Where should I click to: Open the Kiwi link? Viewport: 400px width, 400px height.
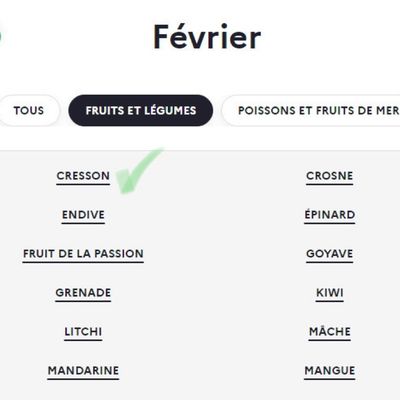pyautogui.click(x=329, y=293)
